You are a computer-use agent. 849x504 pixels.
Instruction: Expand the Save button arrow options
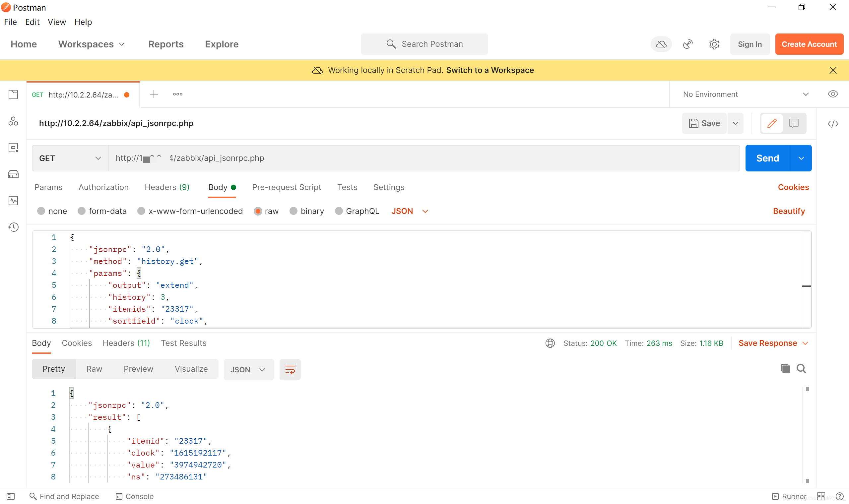[x=735, y=123]
